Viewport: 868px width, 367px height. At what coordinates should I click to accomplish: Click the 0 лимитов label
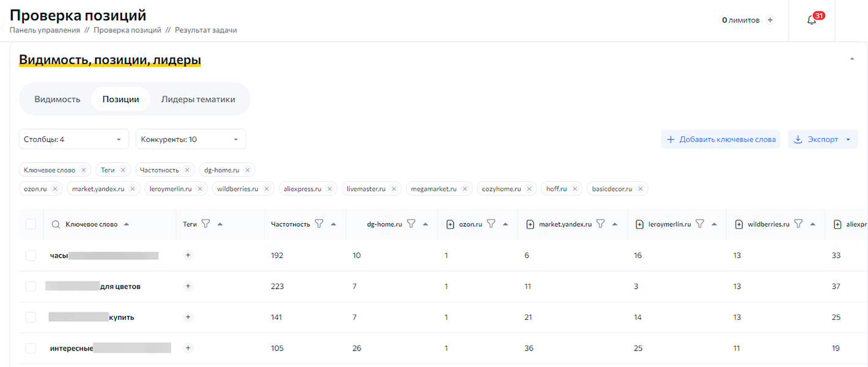(x=741, y=20)
